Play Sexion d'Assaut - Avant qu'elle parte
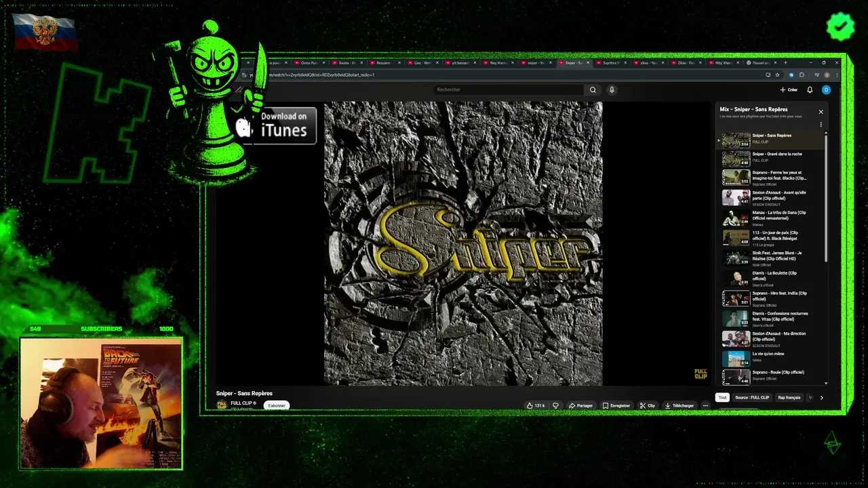Screen dimensions: 868x488 (772, 198)
